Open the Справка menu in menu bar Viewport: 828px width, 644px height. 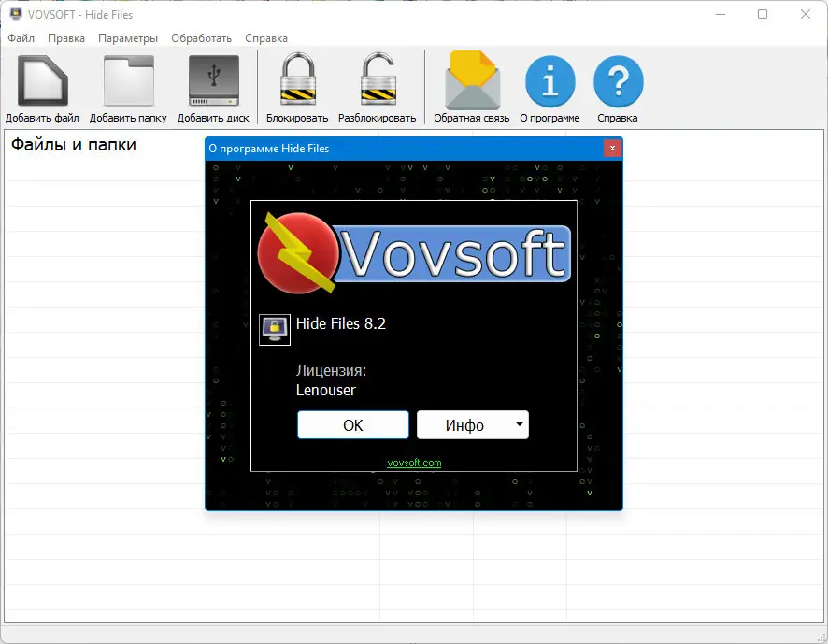point(266,38)
